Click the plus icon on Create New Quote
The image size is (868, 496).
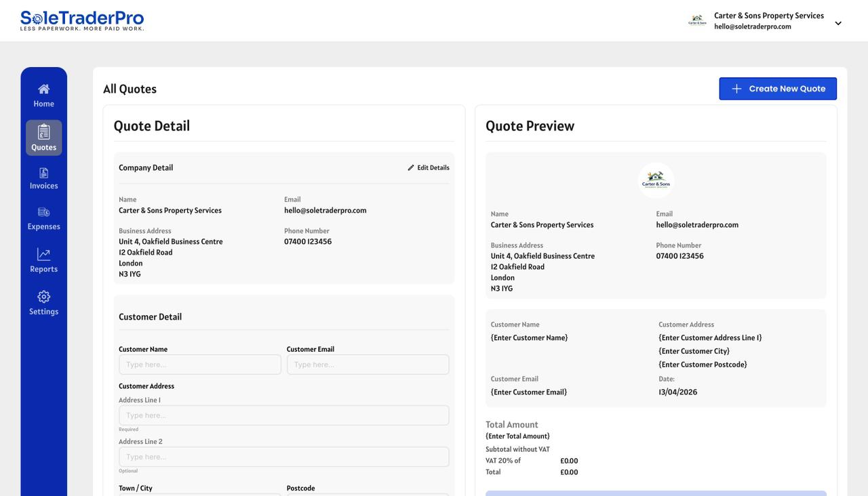[x=736, y=89]
